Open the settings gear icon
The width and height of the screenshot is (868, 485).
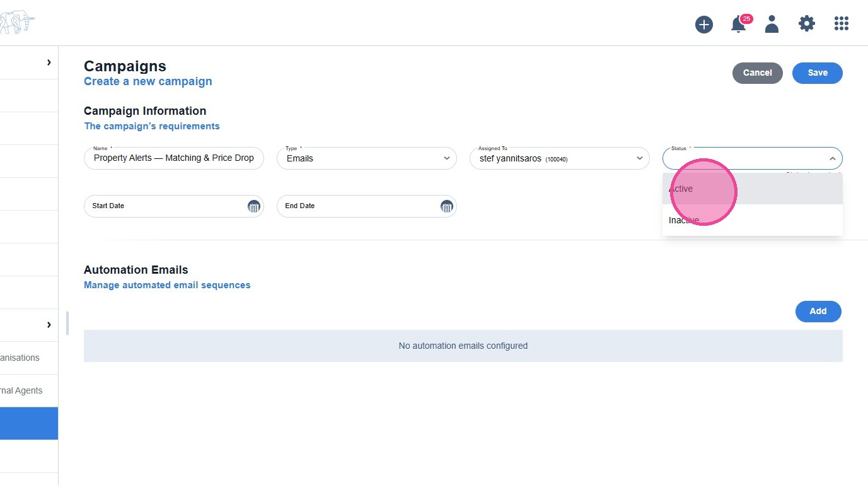pyautogui.click(x=807, y=24)
